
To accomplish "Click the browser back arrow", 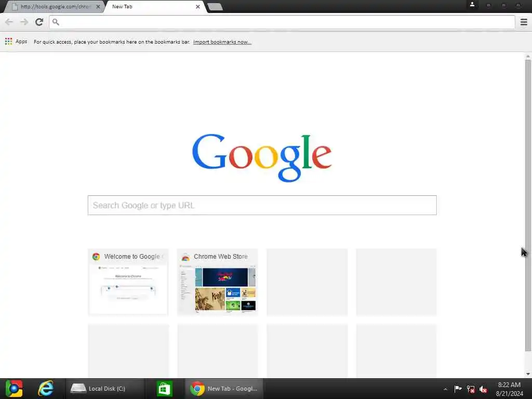I will point(9,22).
